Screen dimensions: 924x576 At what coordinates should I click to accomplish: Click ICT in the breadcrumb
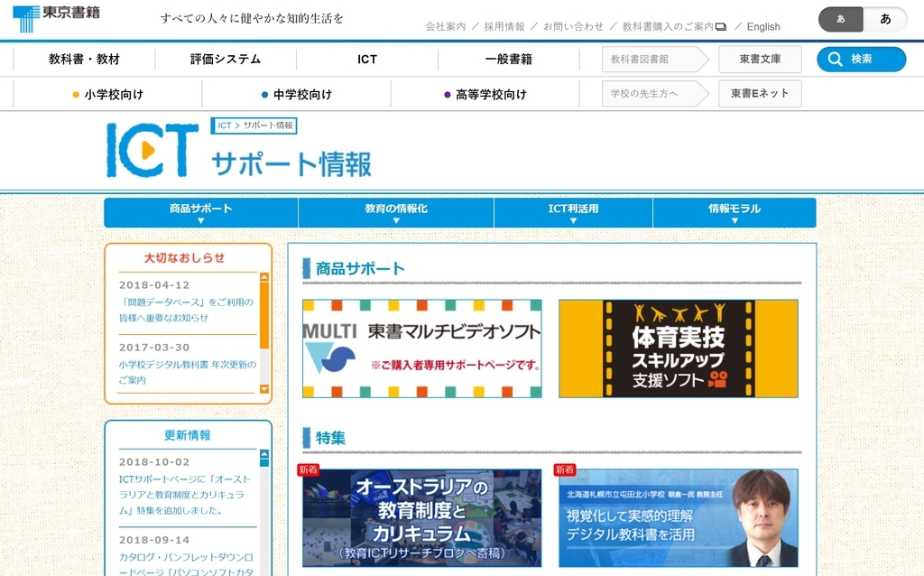pos(225,125)
